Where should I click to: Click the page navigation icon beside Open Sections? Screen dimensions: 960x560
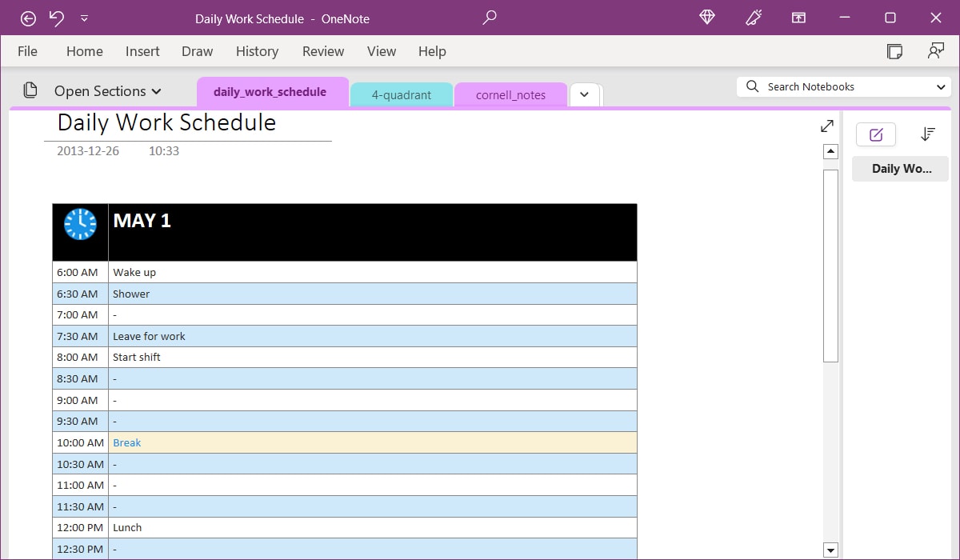[30, 91]
